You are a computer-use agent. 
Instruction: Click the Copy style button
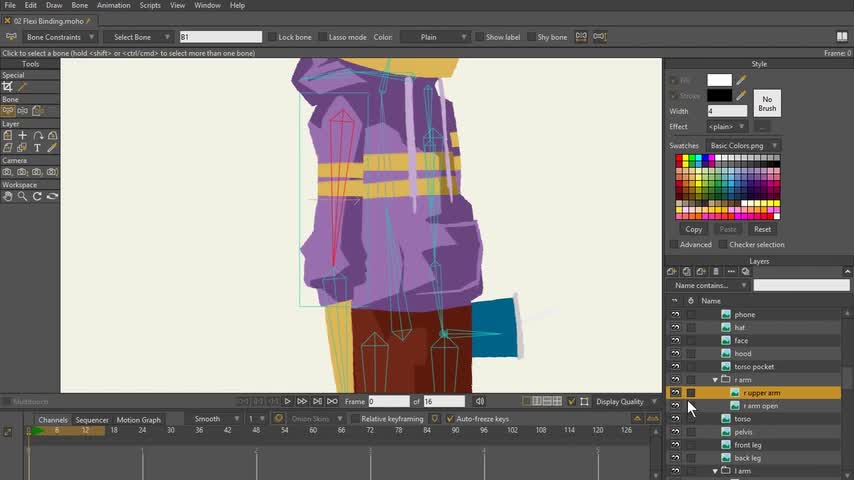tap(694, 229)
